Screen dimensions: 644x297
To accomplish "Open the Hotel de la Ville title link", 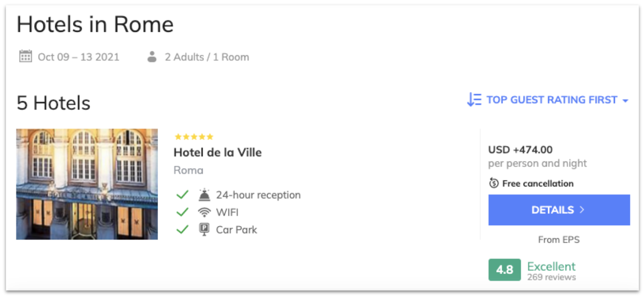I will click(x=218, y=153).
